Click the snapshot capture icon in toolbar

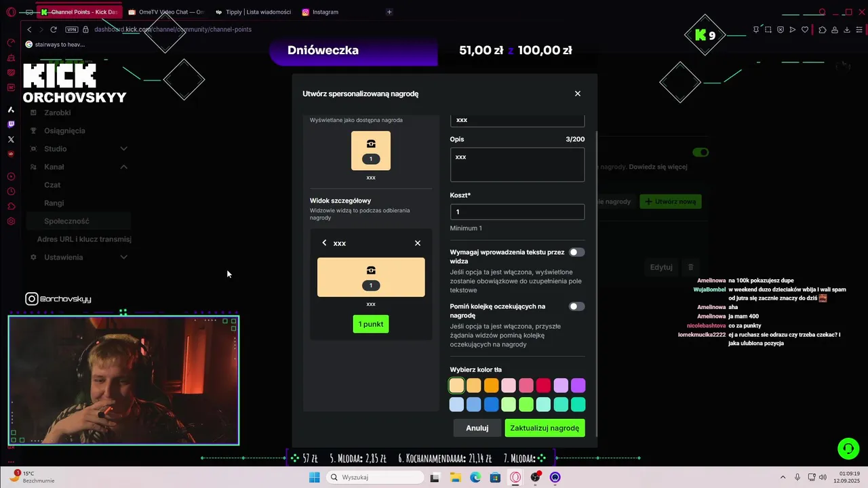pyautogui.click(x=768, y=29)
